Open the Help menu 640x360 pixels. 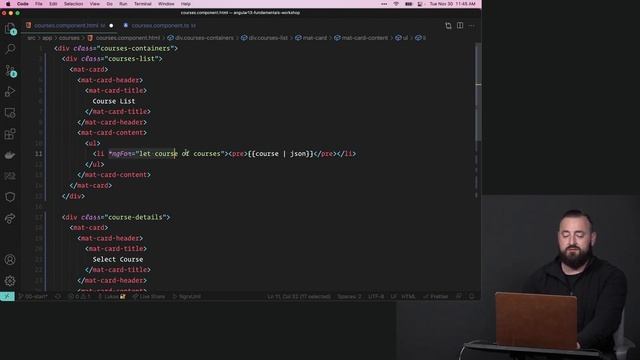[186, 4]
